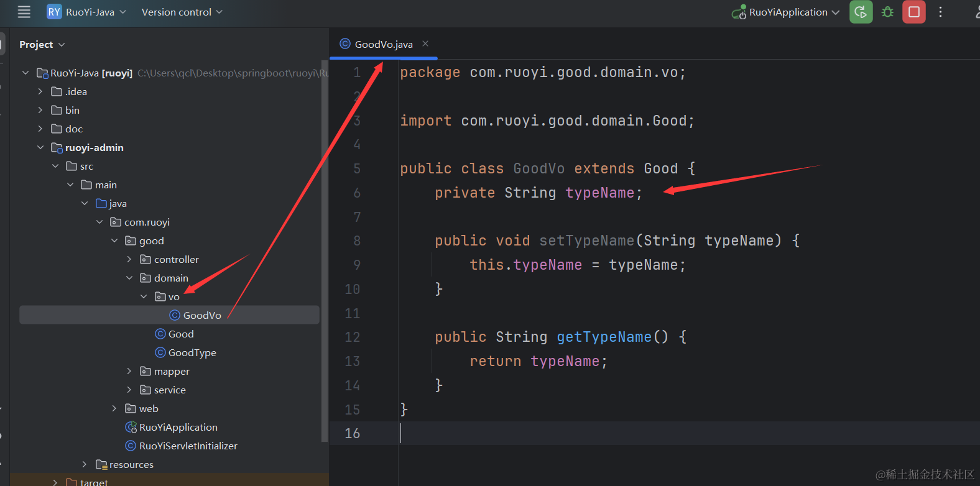
Task: Click the rerun RuoYiApplication button
Action: pos(861,12)
